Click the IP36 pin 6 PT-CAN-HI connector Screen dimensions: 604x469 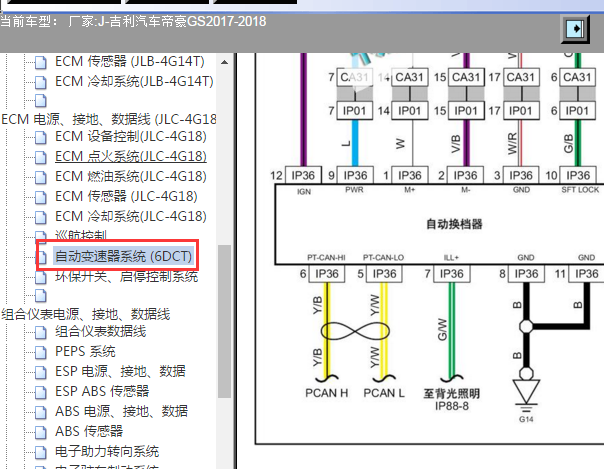(x=327, y=274)
